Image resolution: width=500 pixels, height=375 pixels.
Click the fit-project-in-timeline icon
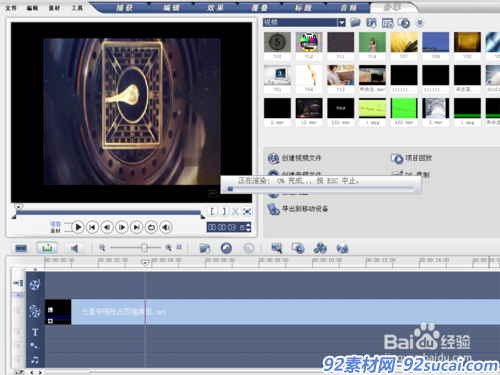pos(179,247)
